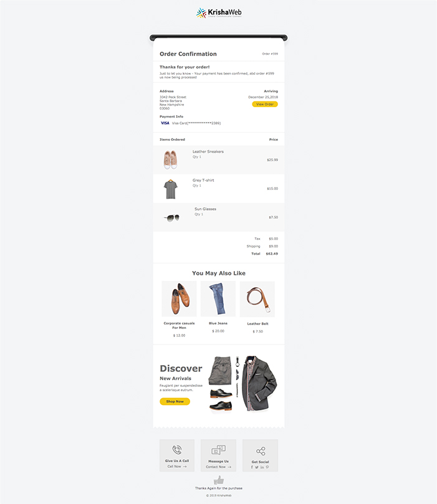Click the KrishaWeb logo at top
The image size is (437, 504).
coord(219,13)
